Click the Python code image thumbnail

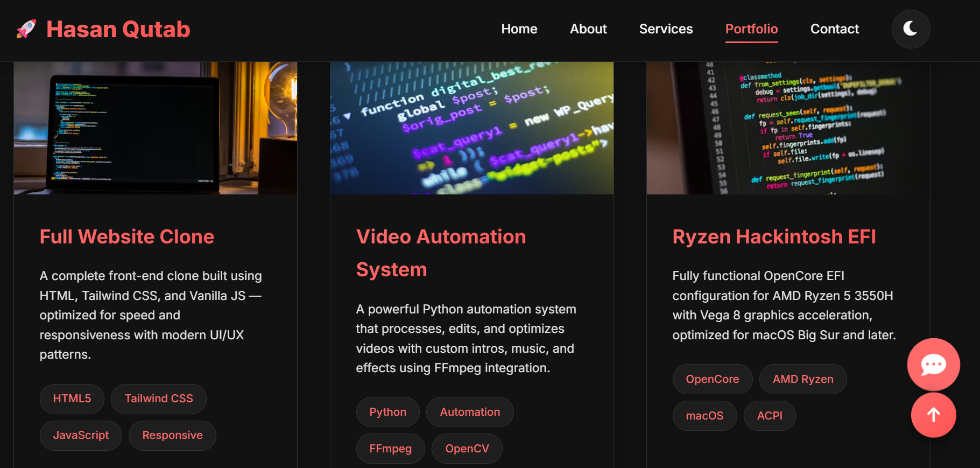coord(788,128)
